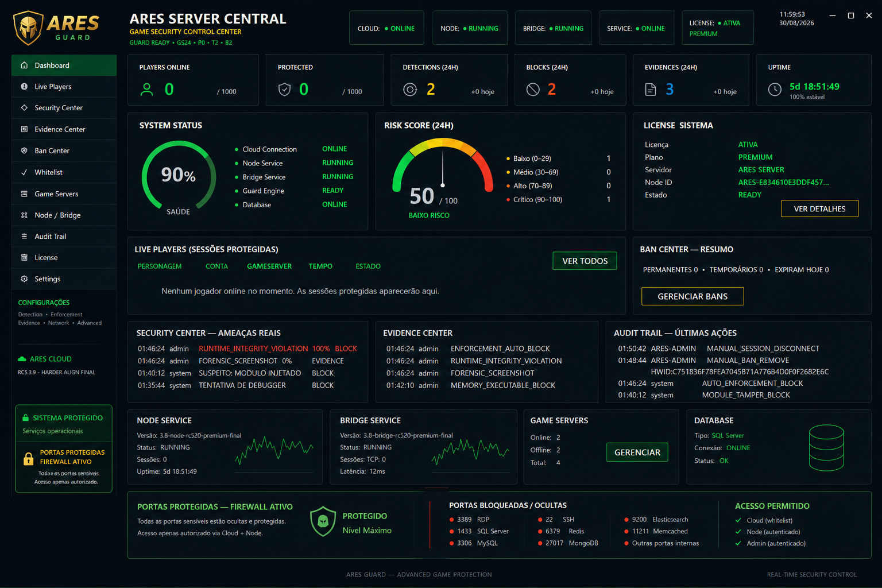Click the MANUAL_BAN_REMOVE audit entry
882x588 pixels.
[748, 361]
